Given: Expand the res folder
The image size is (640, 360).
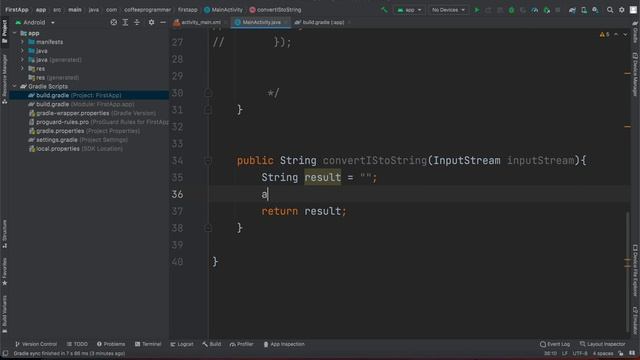Looking at the screenshot, I should tap(22, 69).
